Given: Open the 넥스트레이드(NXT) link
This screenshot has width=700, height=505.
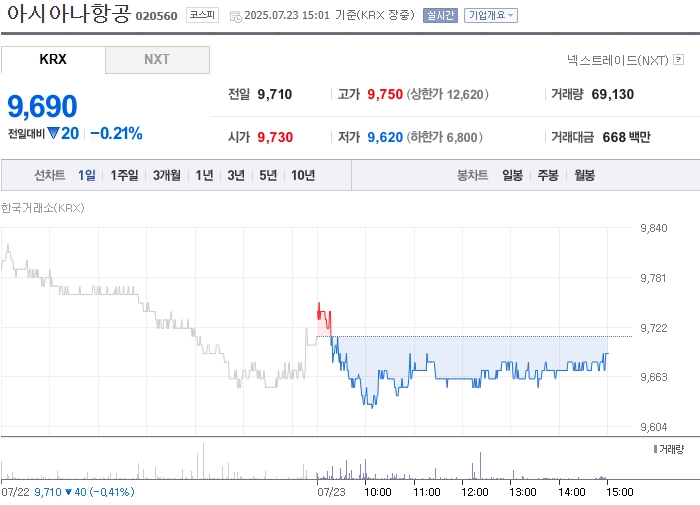Looking at the screenshot, I should tap(618, 60).
